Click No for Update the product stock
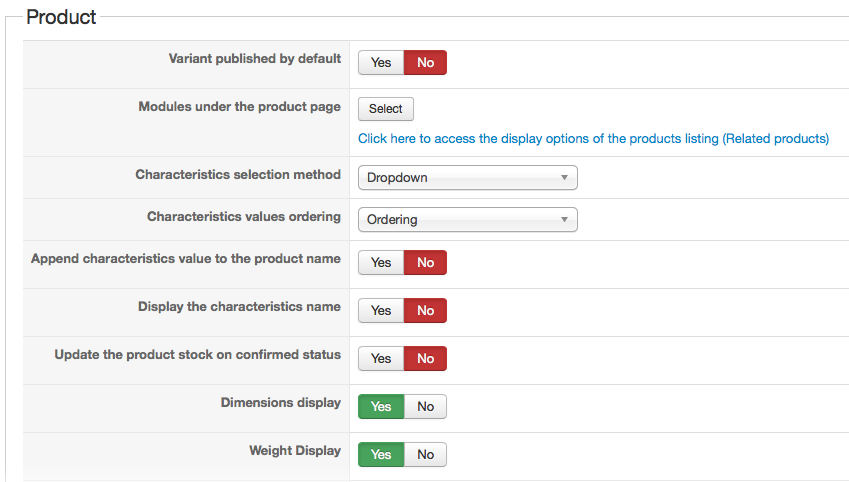This screenshot has width=849, height=482. [425, 359]
